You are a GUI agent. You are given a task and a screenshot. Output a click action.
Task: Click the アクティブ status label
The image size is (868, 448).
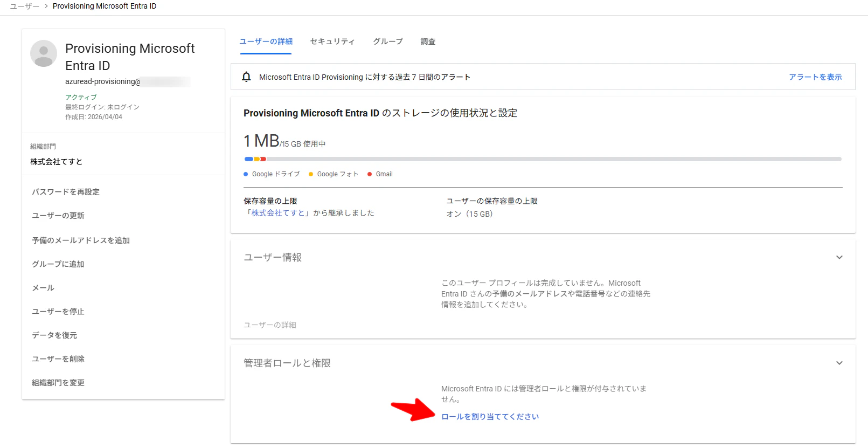pyautogui.click(x=81, y=97)
